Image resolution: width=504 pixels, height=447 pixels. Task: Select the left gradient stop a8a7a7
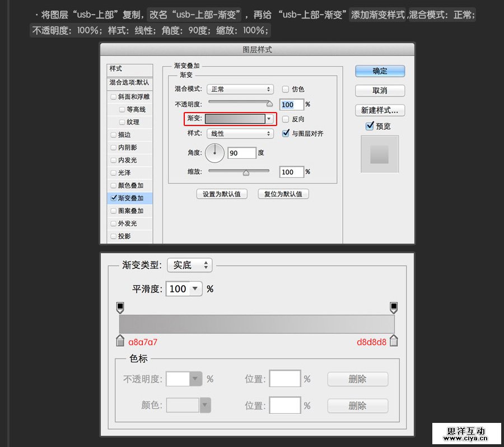coord(120,341)
